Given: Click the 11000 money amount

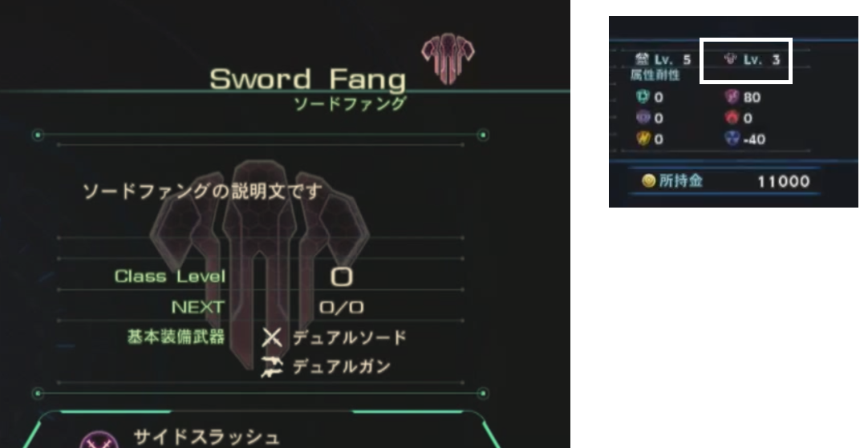Looking at the screenshot, I should pos(783,181).
